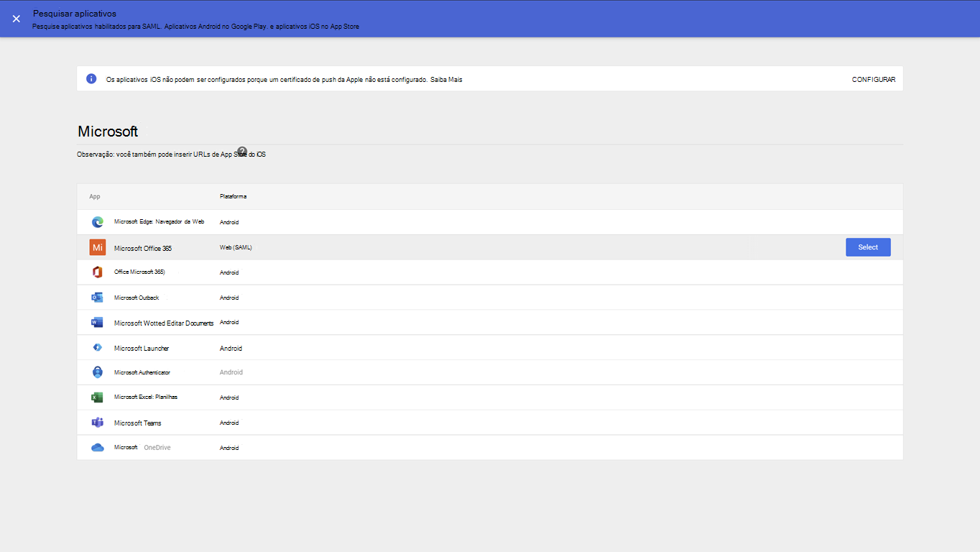Click the CONFIGURAR button
Viewport: 980px width, 552px height.
(874, 80)
